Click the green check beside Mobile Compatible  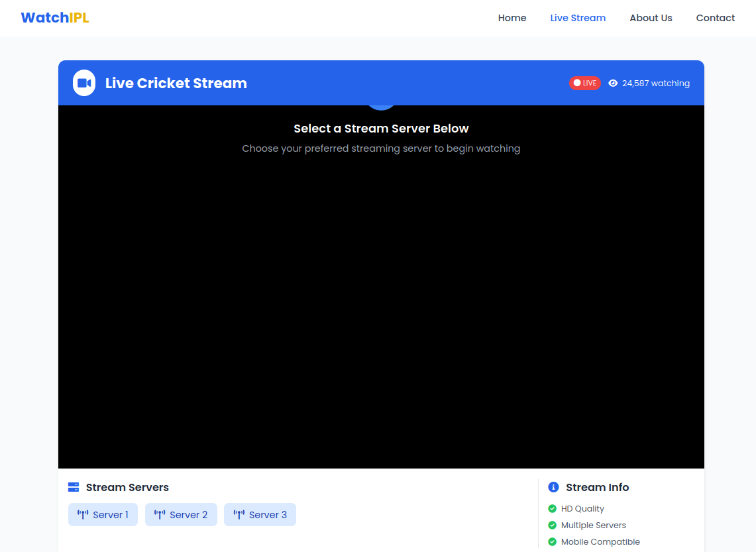(x=552, y=542)
